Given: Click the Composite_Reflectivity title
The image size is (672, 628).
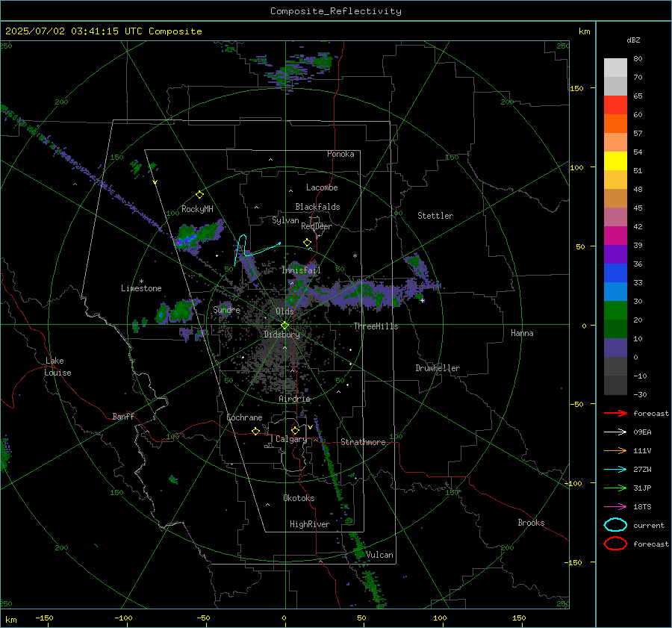Looking at the screenshot, I should [336, 11].
